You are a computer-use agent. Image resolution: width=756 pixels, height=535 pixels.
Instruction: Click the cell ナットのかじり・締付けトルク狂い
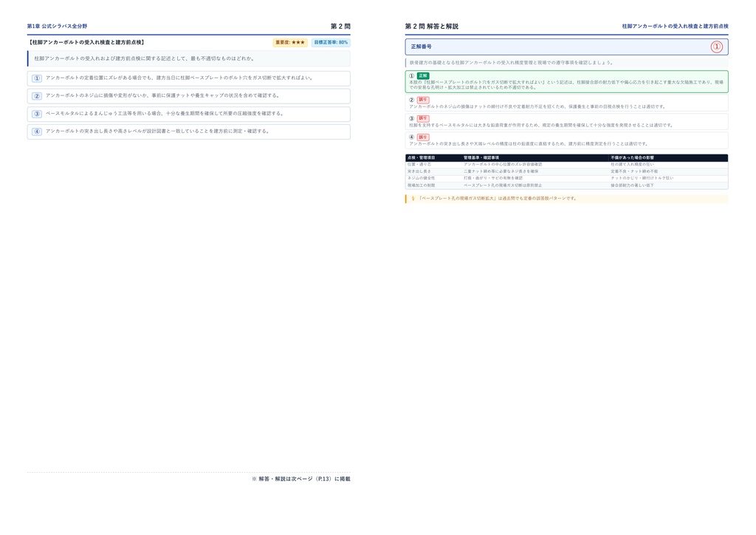642,178
